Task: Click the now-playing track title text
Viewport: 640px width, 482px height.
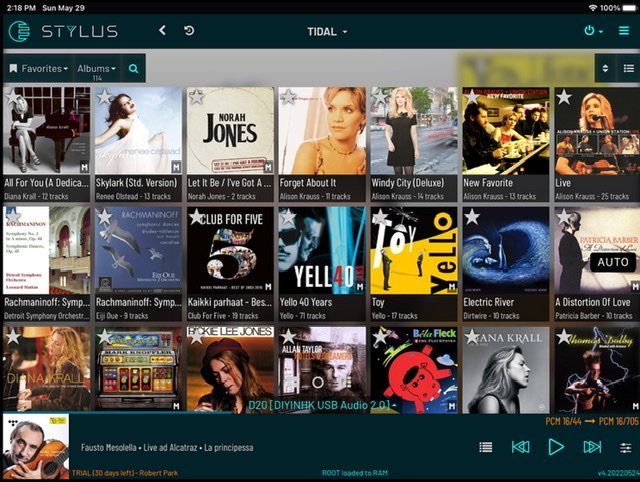Action: tap(167, 448)
